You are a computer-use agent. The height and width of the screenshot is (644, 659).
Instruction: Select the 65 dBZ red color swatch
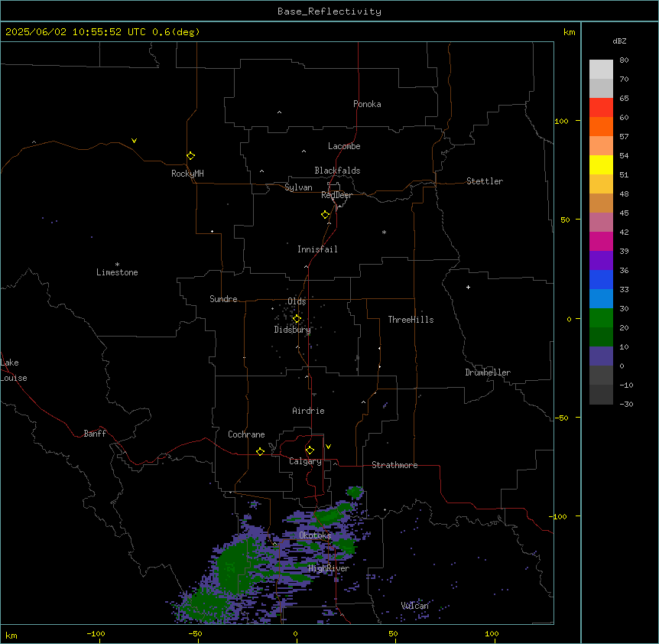click(x=601, y=107)
